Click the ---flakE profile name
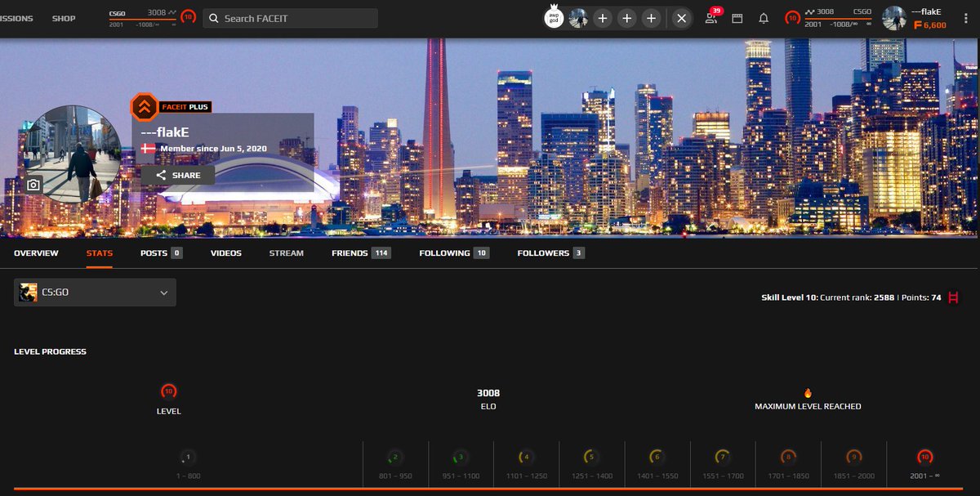The image size is (980, 496). click(165, 131)
